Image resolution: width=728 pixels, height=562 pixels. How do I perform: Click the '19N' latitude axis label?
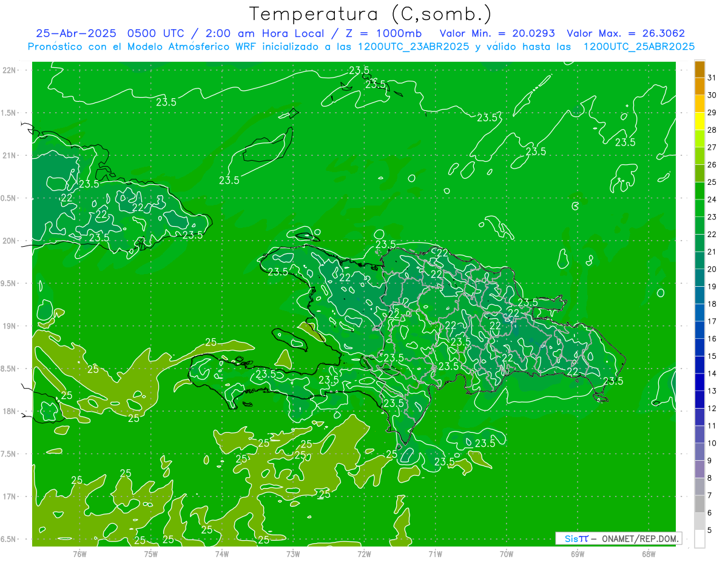click(9, 326)
